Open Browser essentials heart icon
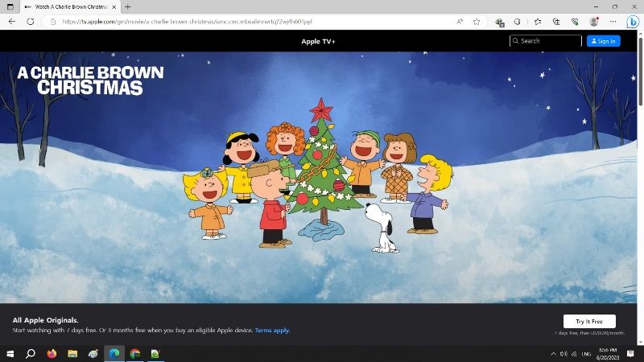644x362 pixels. coord(575,22)
